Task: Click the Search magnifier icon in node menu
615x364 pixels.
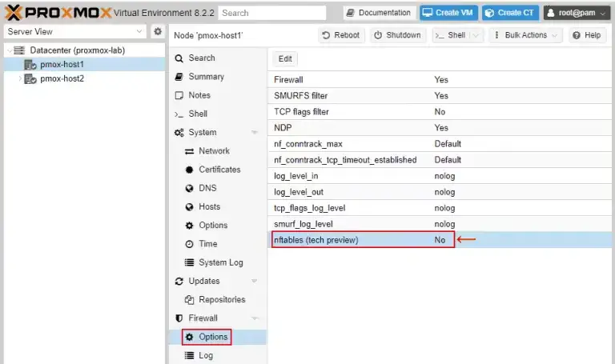Action: tap(179, 58)
